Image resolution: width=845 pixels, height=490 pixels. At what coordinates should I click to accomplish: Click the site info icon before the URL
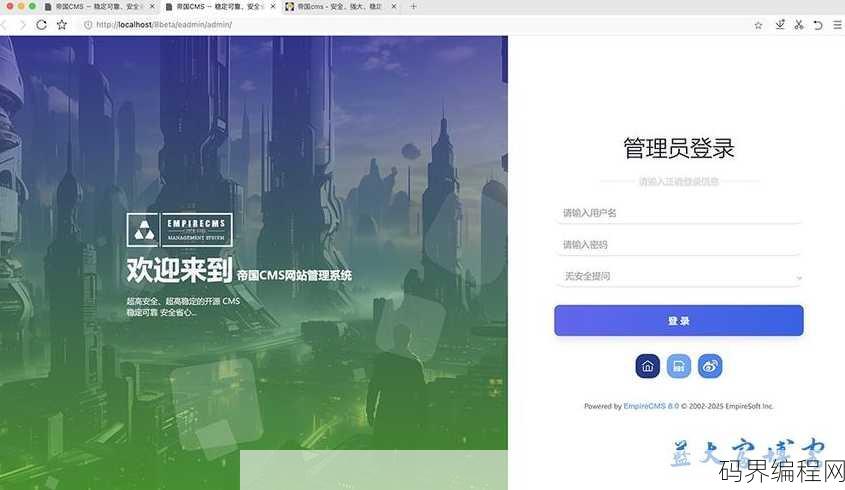coord(88,25)
